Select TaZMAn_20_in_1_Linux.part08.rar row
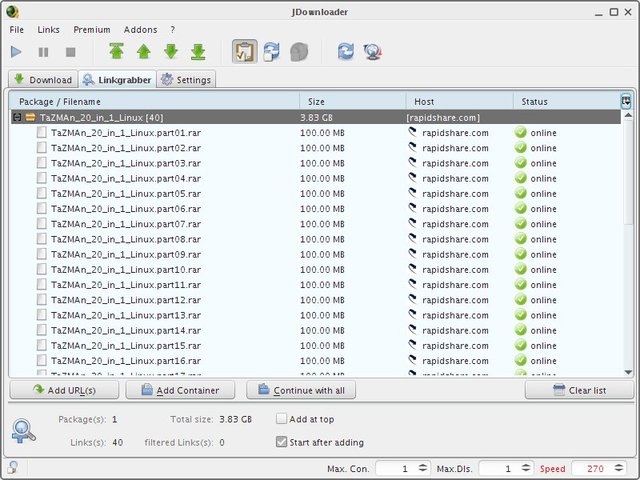Image resolution: width=640 pixels, height=480 pixels. pyautogui.click(x=316, y=239)
